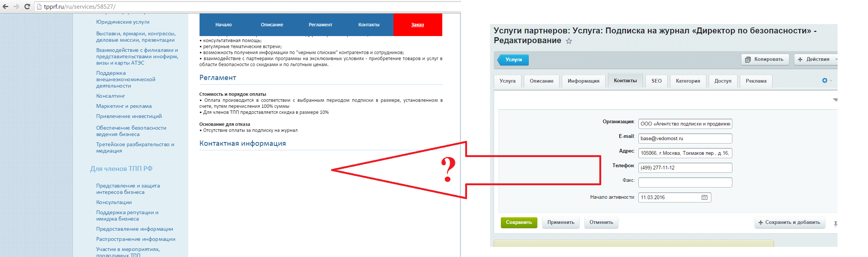Open the Консалтинг sidebar link

point(110,96)
